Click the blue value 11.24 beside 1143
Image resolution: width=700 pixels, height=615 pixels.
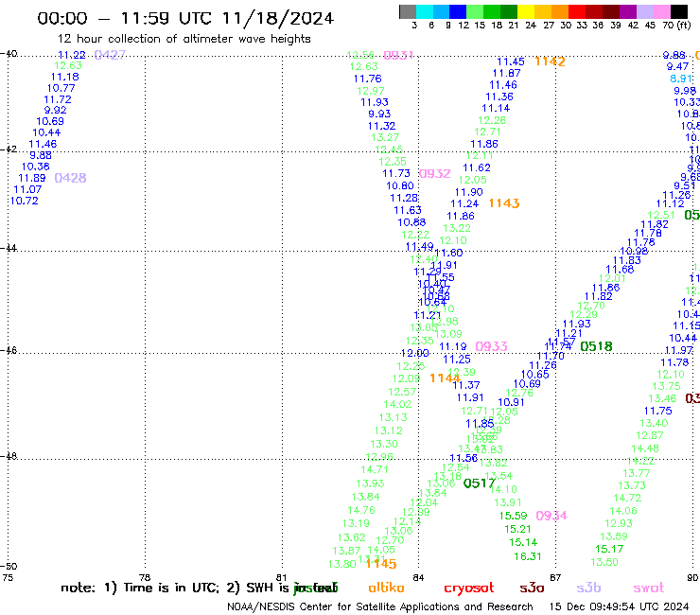(464, 203)
